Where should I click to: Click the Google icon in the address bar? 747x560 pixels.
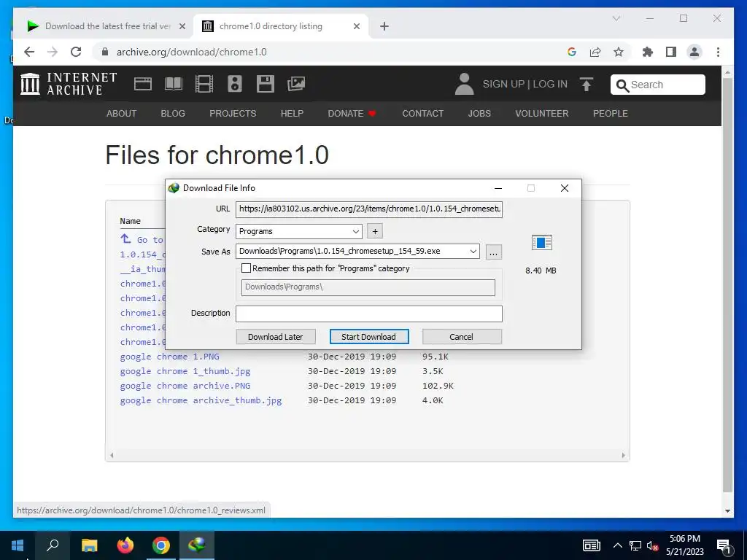click(572, 52)
